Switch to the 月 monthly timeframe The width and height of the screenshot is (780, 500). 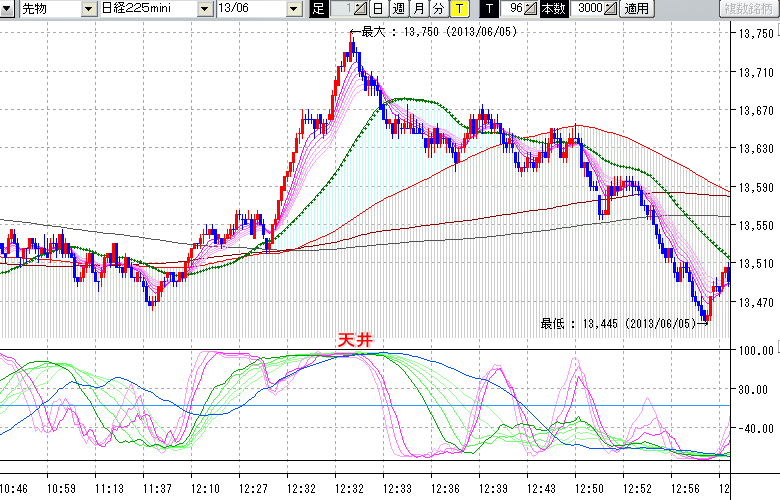coord(418,9)
